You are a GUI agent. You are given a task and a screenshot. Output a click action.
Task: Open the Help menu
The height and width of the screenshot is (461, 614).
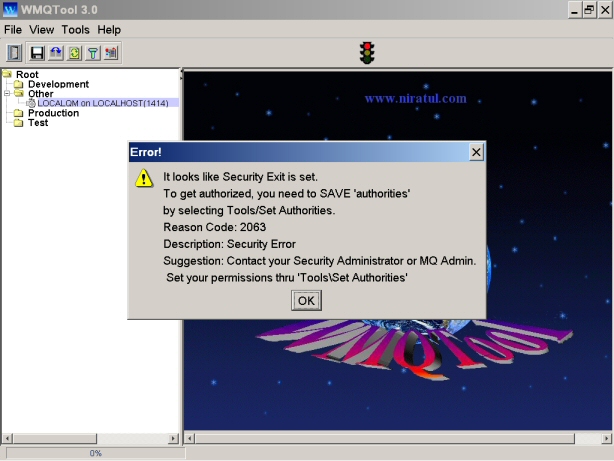click(109, 30)
